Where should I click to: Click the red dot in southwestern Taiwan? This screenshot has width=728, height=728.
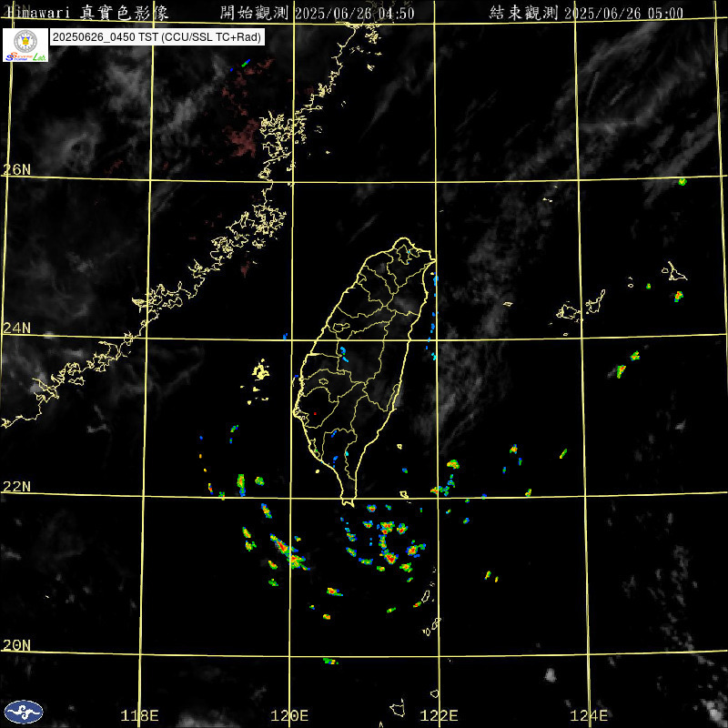(315, 413)
